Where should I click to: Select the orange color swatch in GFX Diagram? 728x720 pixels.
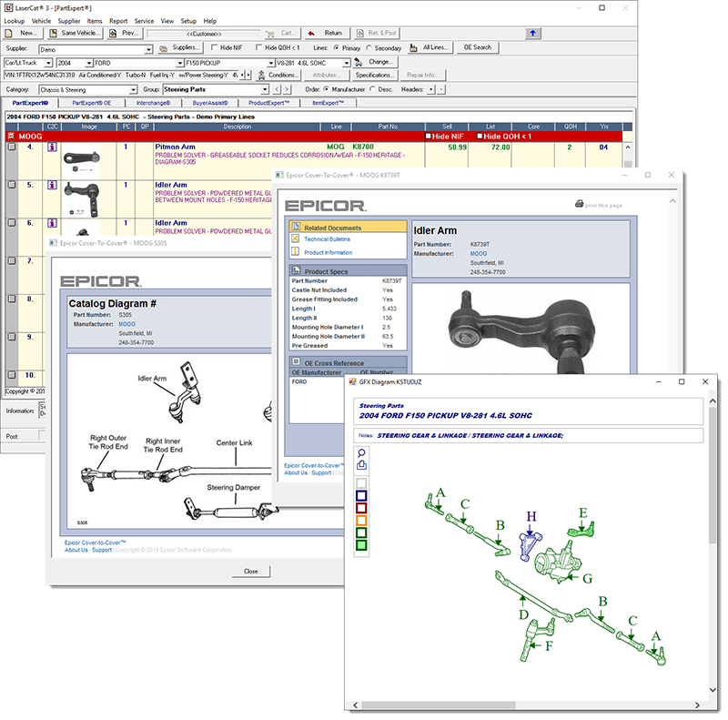[361, 521]
